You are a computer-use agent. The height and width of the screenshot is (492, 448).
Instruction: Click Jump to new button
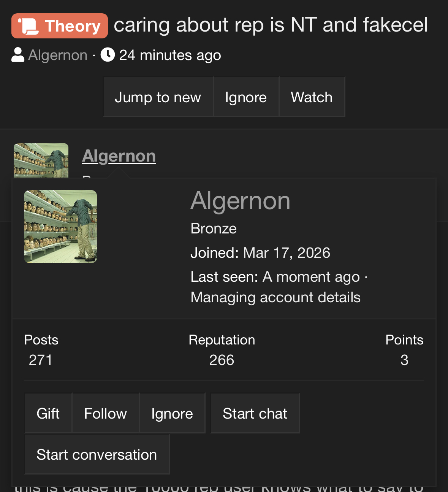click(x=158, y=97)
